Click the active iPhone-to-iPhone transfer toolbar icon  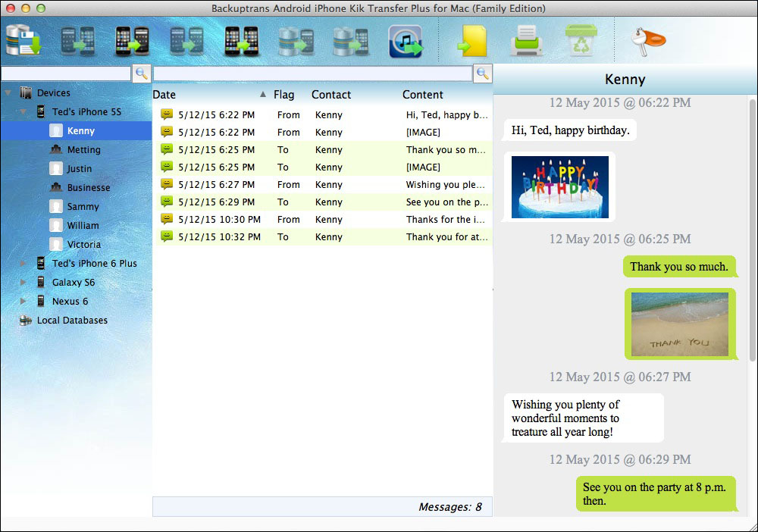click(x=241, y=41)
